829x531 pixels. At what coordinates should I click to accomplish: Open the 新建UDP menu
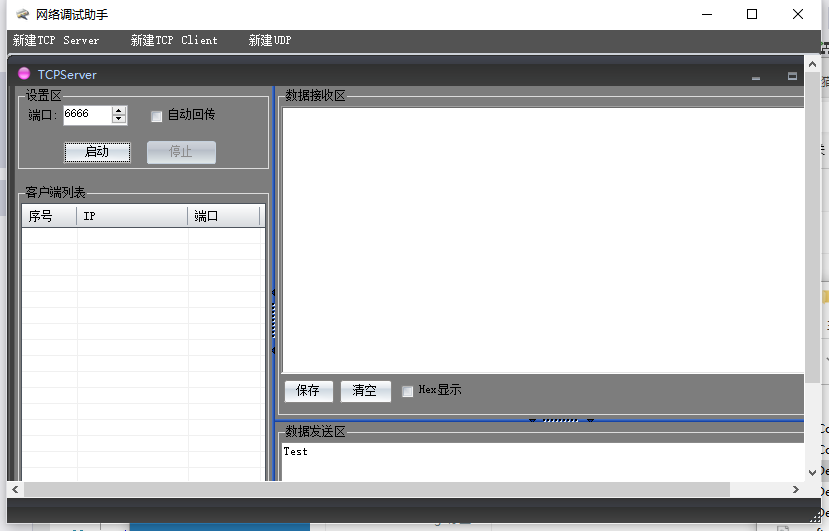[270, 41]
